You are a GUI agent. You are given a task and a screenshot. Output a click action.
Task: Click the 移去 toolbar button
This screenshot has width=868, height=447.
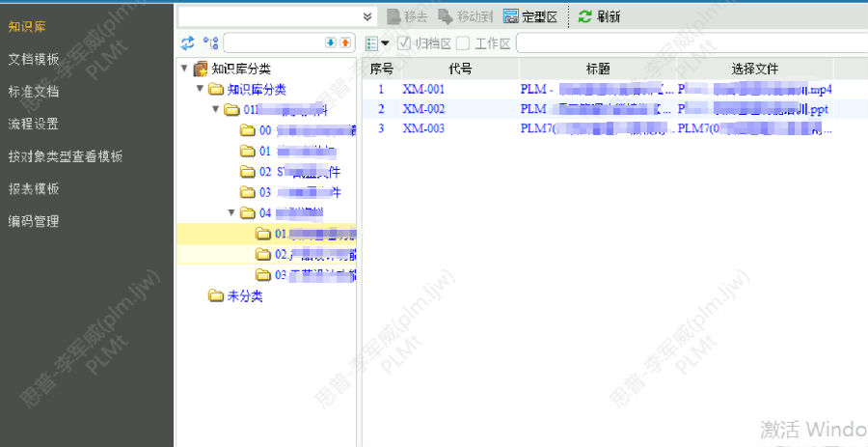click(x=407, y=16)
